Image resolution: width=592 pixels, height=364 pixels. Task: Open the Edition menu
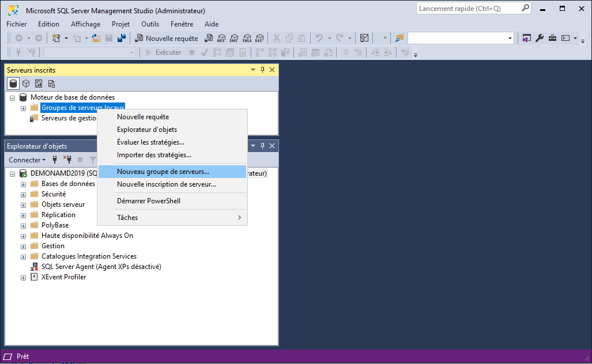coord(48,24)
